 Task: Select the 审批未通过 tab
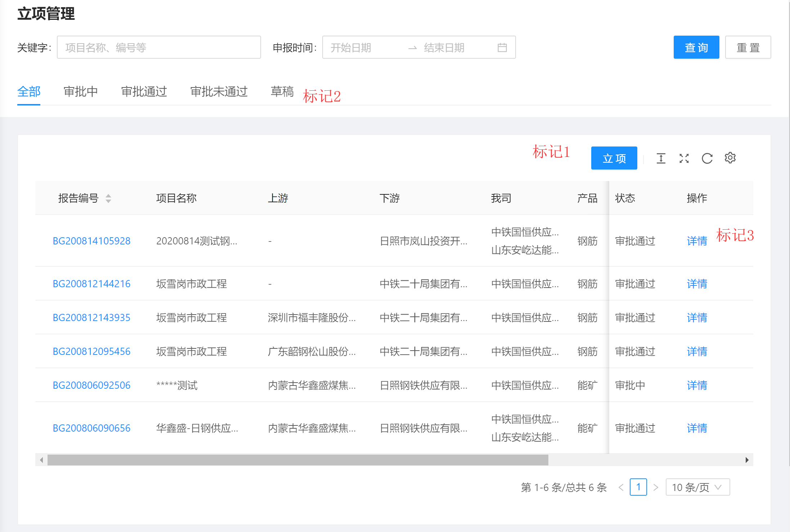tap(219, 91)
